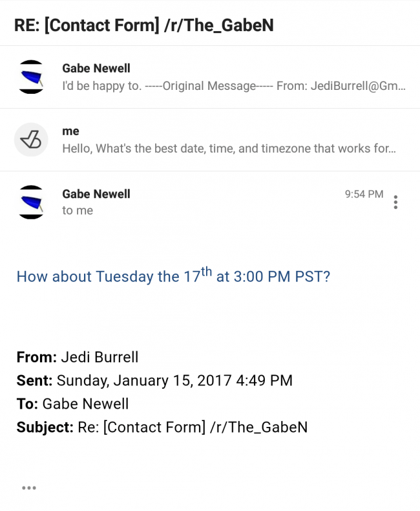Image resolution: width=420 pixels, height=511 pixels.
Task: Click the "I'd be happy to" message preview
Action: click(x=234, y=86)
